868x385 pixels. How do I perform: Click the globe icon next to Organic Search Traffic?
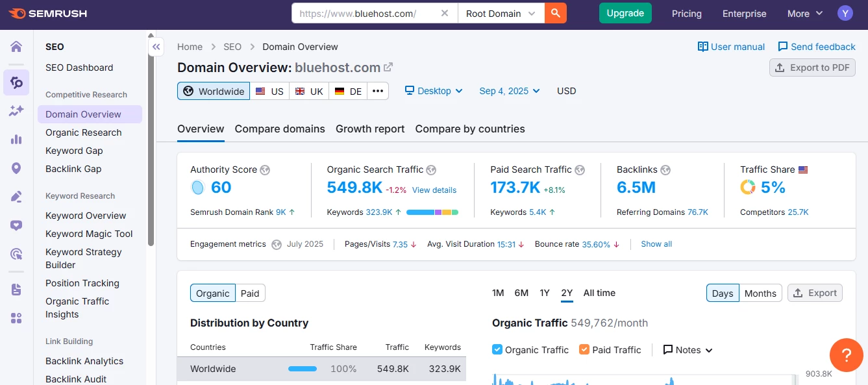coord(431,170)
